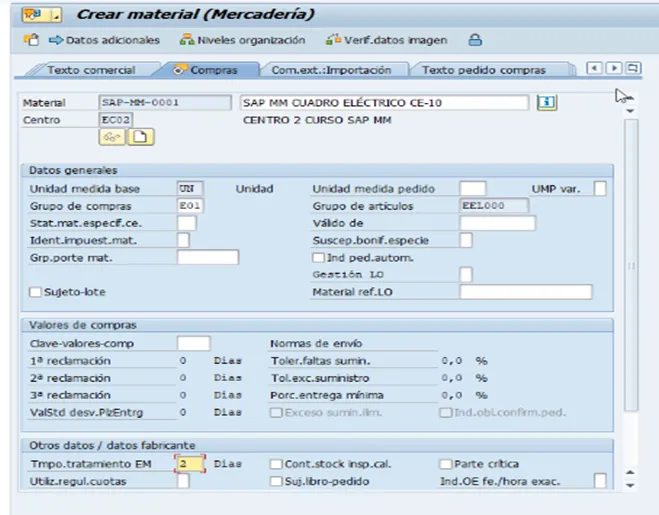Click Grp.porte mat. field
Image resolution: width=659 pixels, height=515 pixels.
pos(208,257)
